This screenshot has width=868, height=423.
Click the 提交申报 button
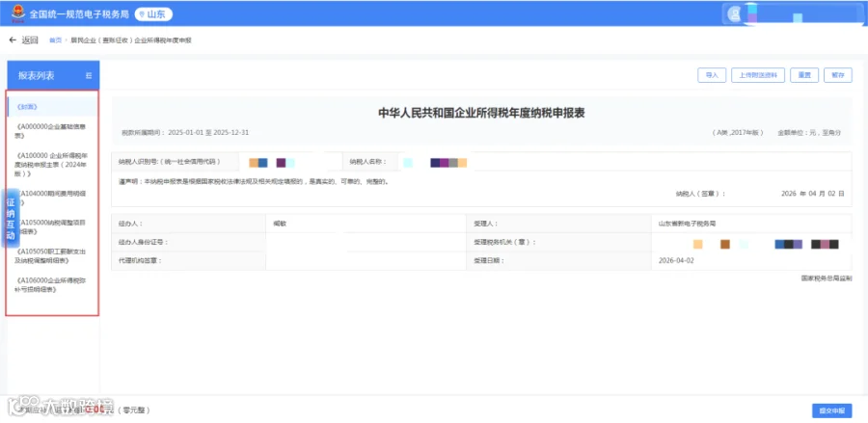click(832, 410)
